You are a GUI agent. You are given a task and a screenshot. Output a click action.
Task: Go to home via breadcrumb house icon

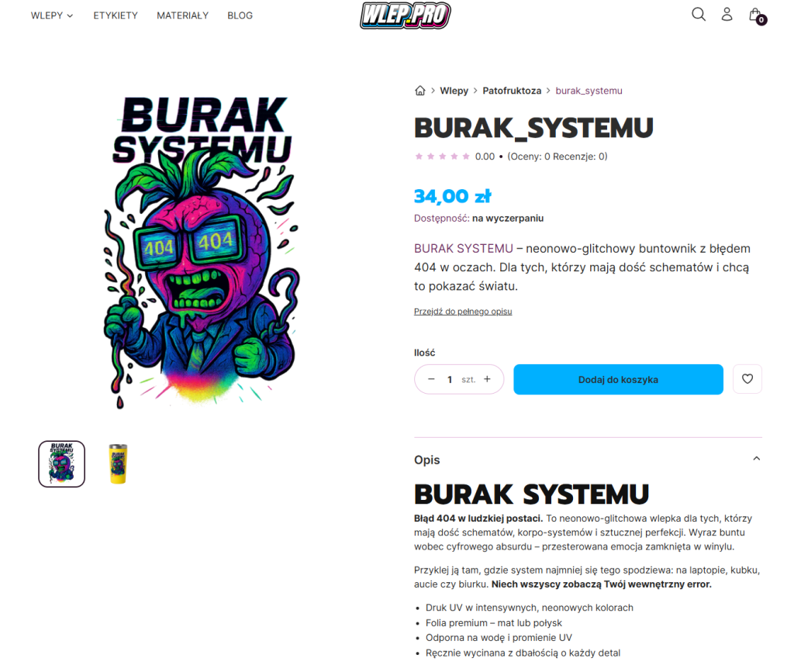(x=419, y=91)
